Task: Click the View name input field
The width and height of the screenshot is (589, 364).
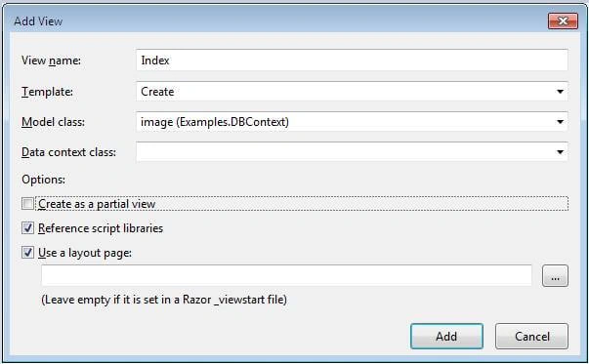Action: (x=352, y=61)
